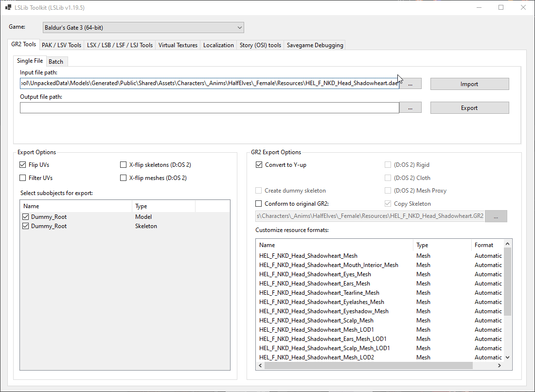Image resolution: width=535 pixels, height=392 pixels.
Task: Open the PAK / LSV Tools tab
Action: tap(61, 45)
